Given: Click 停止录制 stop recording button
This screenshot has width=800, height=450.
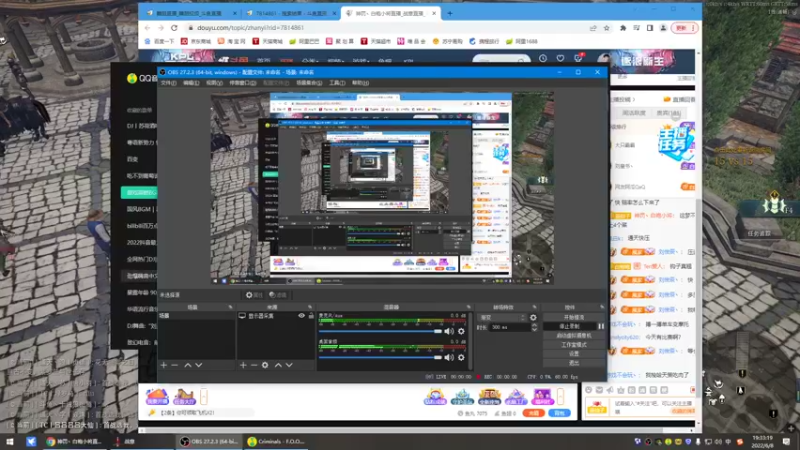Looking at the screenshot, I should pos(569,327).
